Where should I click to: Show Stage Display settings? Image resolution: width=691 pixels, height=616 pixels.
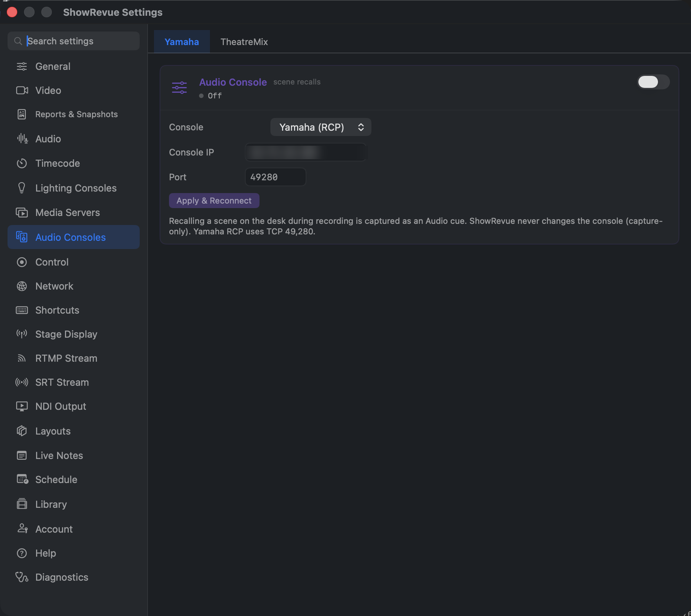point(73,334)
